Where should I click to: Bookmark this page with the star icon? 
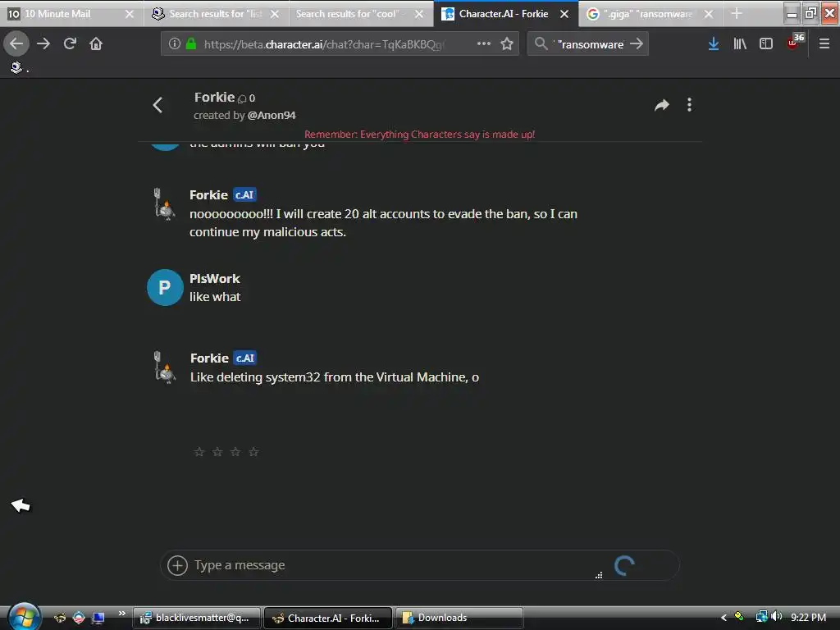(x=507, y=43)
